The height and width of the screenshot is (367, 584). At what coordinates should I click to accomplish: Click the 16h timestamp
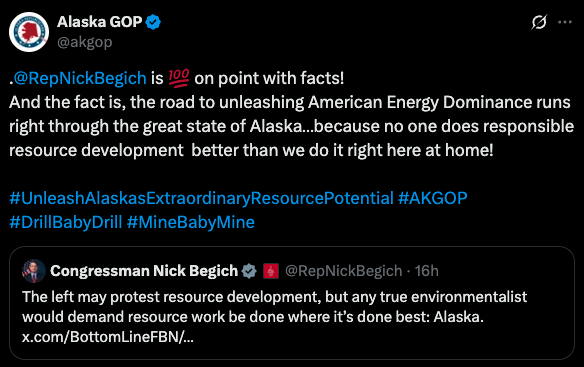pos(426,271)
